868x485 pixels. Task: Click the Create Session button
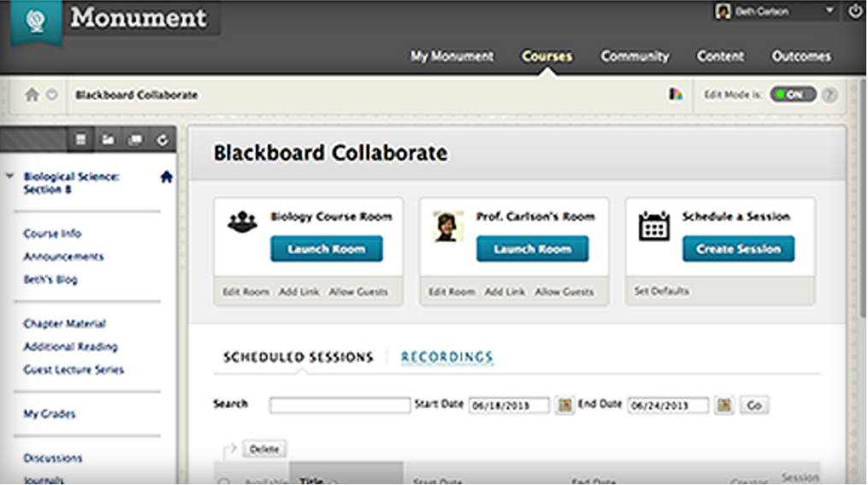[x=739, y=249]
